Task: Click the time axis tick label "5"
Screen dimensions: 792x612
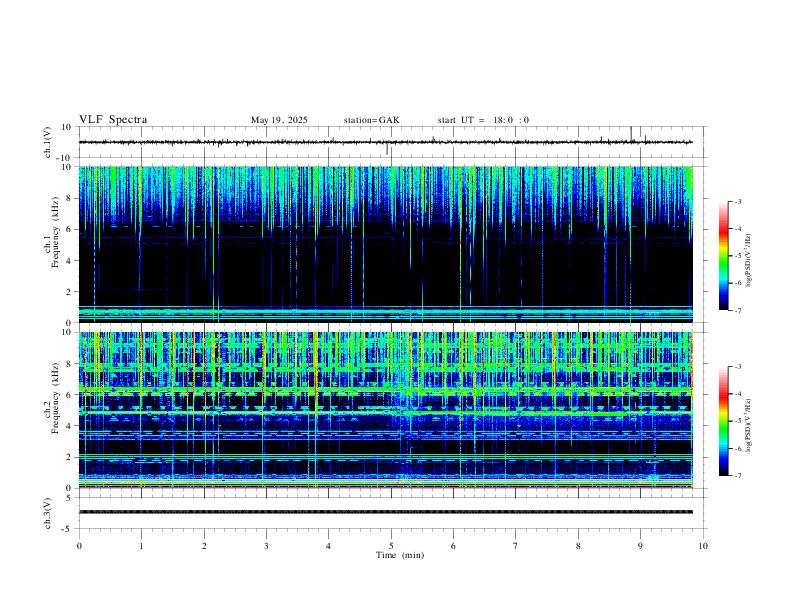Action: [x=391, y=546]
